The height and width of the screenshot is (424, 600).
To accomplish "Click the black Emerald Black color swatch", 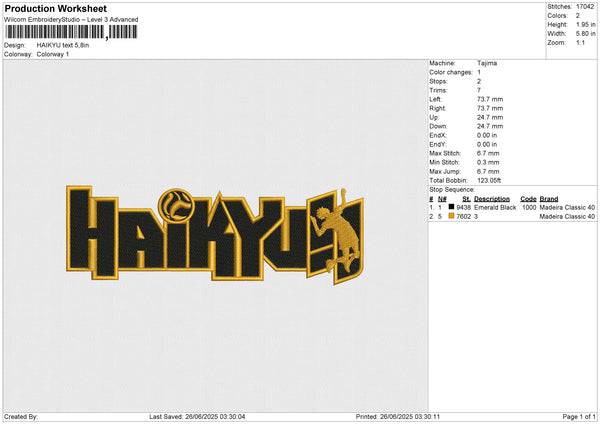I will [451, 207].
